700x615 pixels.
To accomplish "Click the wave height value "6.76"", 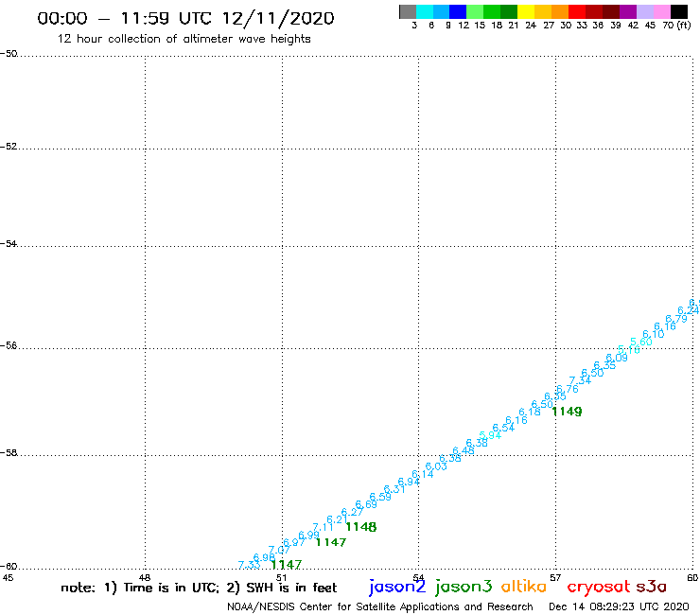I will [568, 389].
